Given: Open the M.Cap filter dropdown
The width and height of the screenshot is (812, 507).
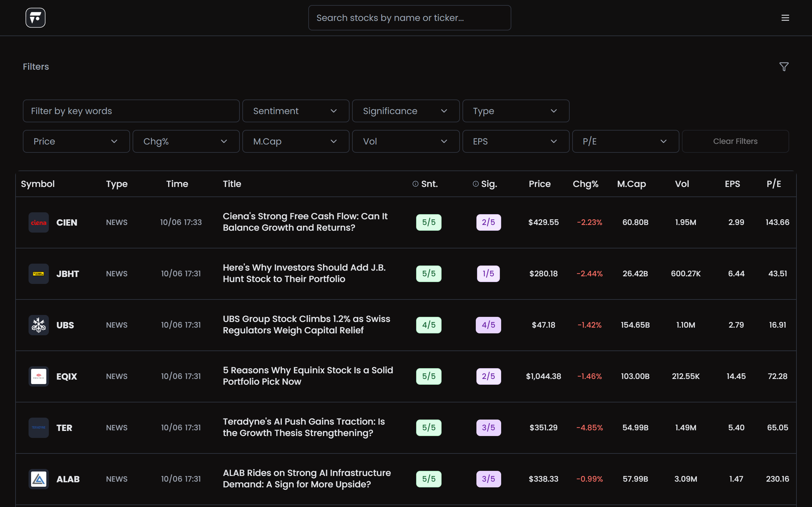Looking at the screenshot, I should (296, 142).
